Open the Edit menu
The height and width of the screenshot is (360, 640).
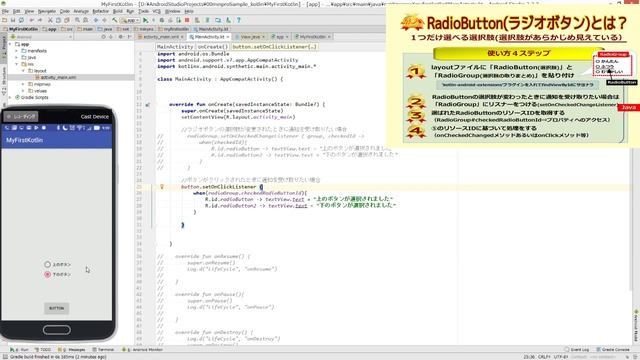pos(16,11)
